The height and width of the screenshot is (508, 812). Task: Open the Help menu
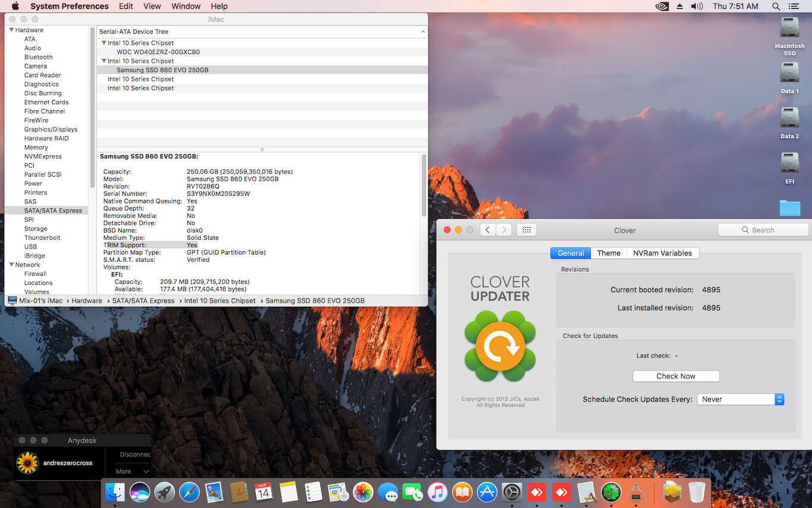[219, 6]
